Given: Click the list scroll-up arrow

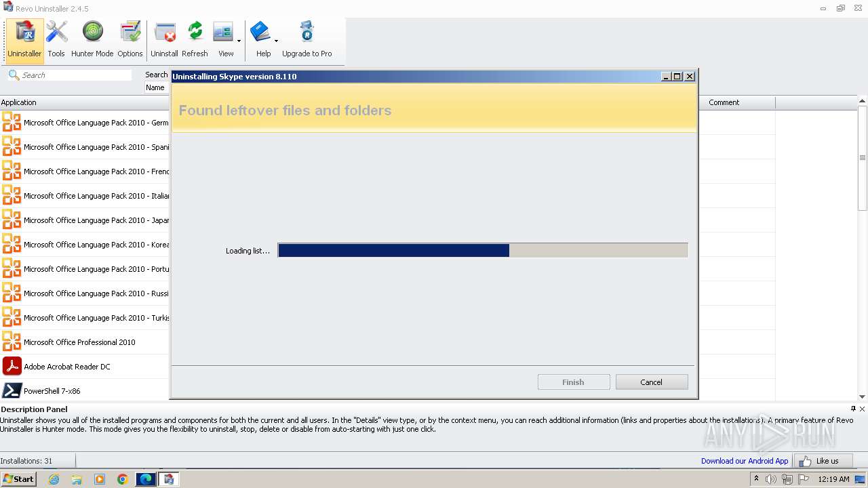Looking at the screenshot, I should [863, 102].
